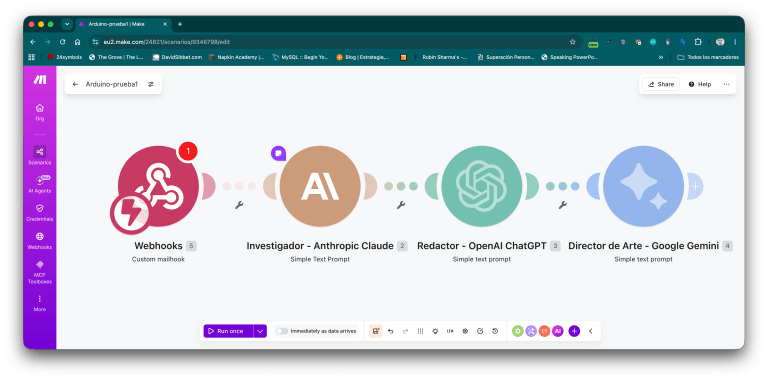Open the Run once dropdown arrow
This screenshot has height=380, width=768.
pyautogui.click(x=261, y=331)
